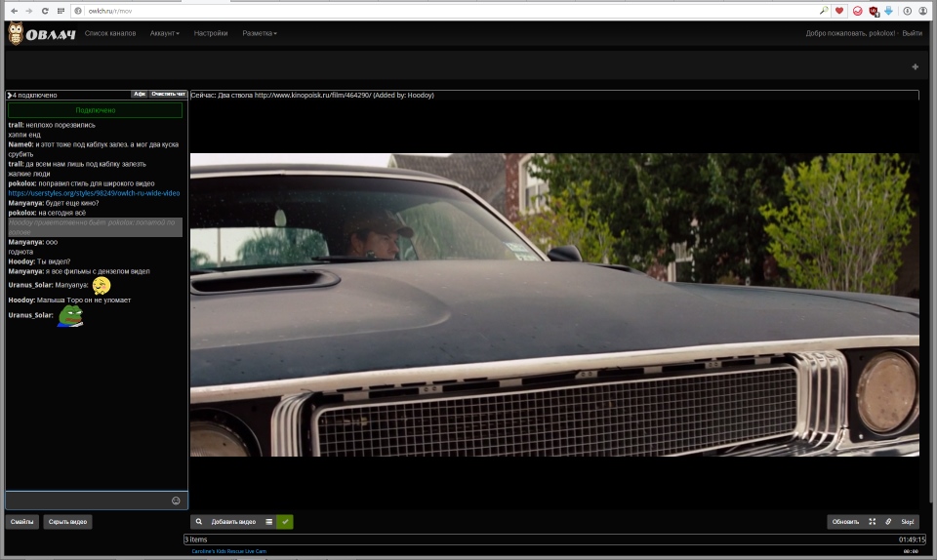937x560 pixels.
Task: Click the highlighted grey Hoodoy action message
Action: point(95,227)
